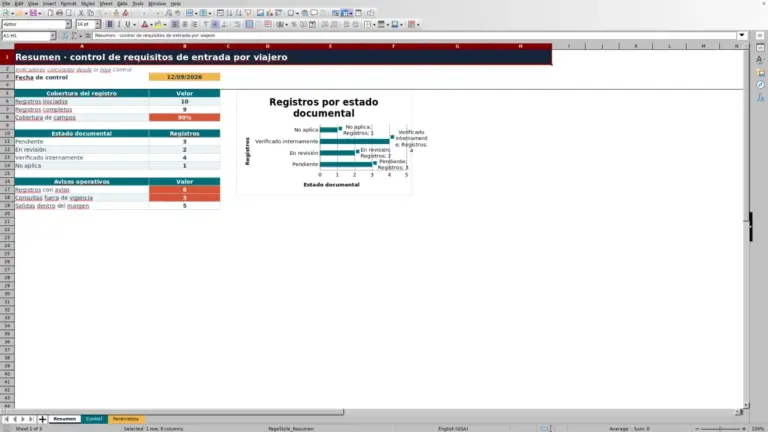Click the Sort Ascending icon

[229, 13]
